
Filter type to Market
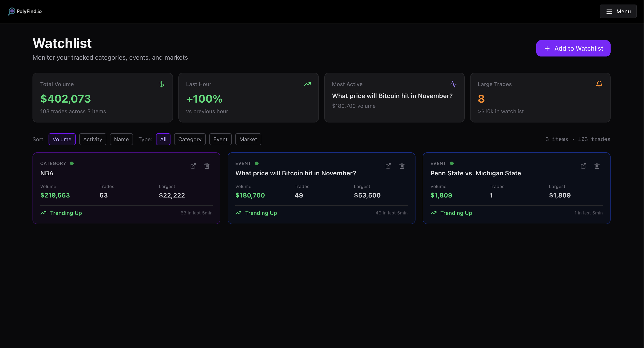[x=248, y=139]
